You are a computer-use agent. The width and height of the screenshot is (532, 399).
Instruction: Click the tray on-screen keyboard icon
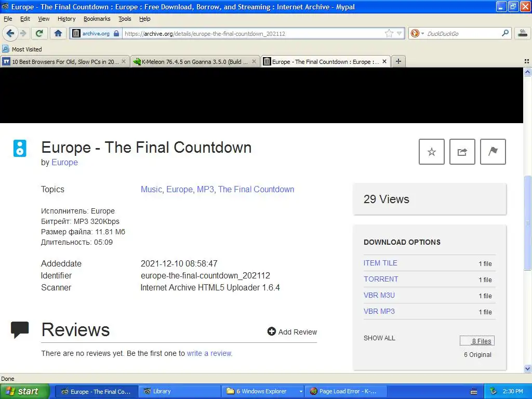click(474, 392)
